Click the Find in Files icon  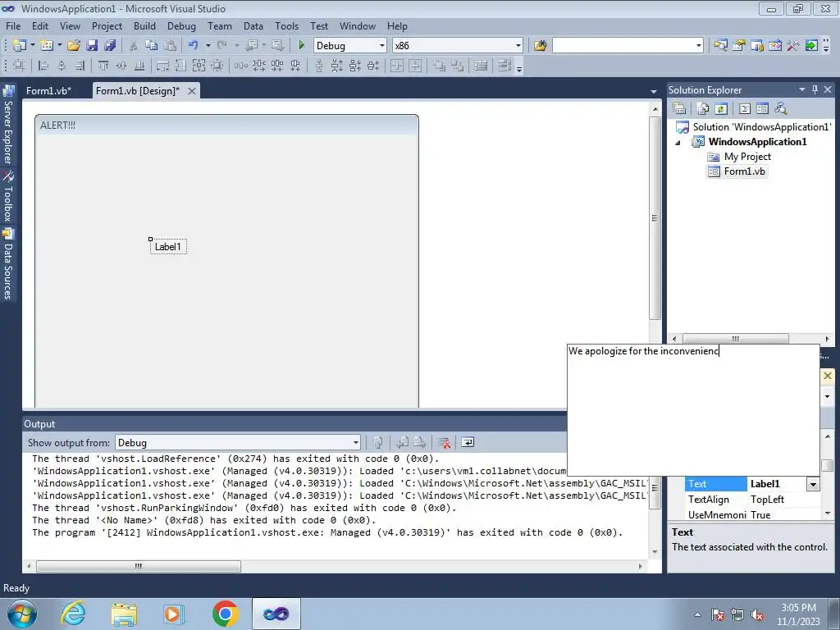[540, 46]
